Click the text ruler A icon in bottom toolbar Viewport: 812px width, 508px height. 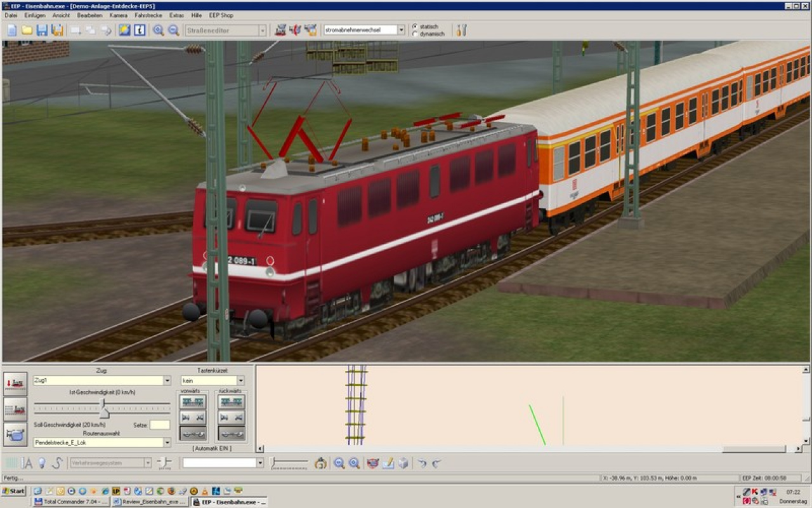pos(27,463)
